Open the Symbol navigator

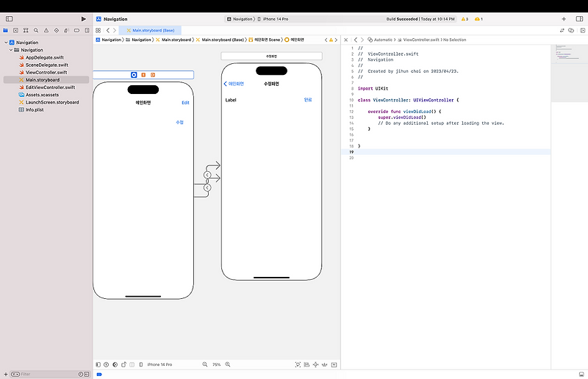tap(26, 30)
